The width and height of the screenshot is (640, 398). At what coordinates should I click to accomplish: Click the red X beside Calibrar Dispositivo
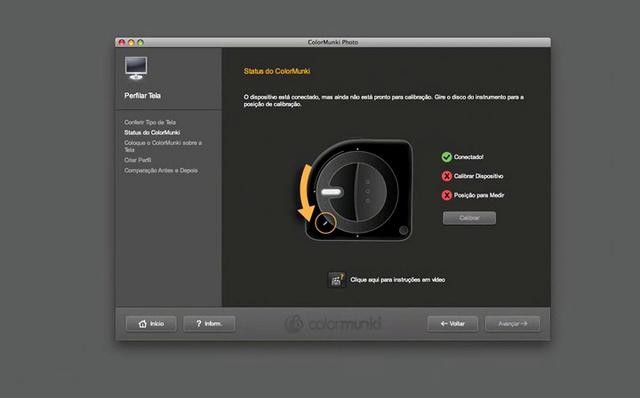[447, 176]
